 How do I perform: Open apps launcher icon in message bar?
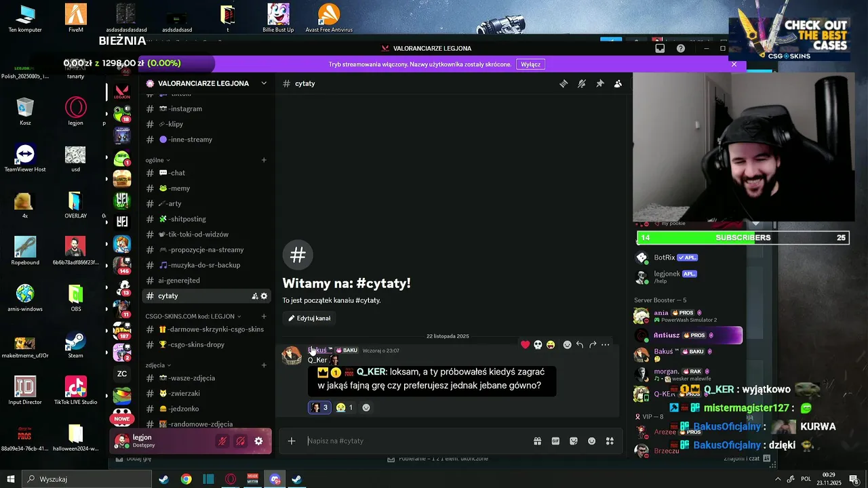610,441
